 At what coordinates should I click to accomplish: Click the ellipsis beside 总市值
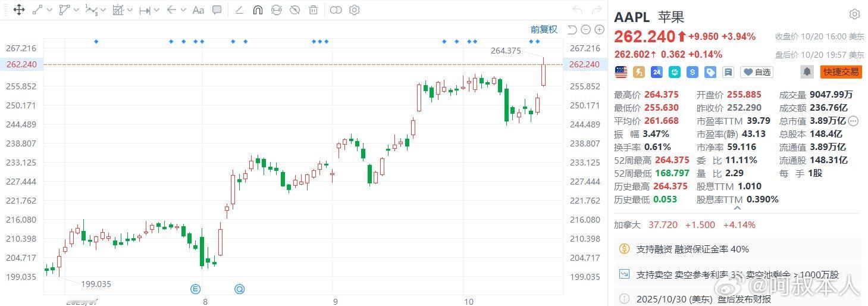coord(854,121)
